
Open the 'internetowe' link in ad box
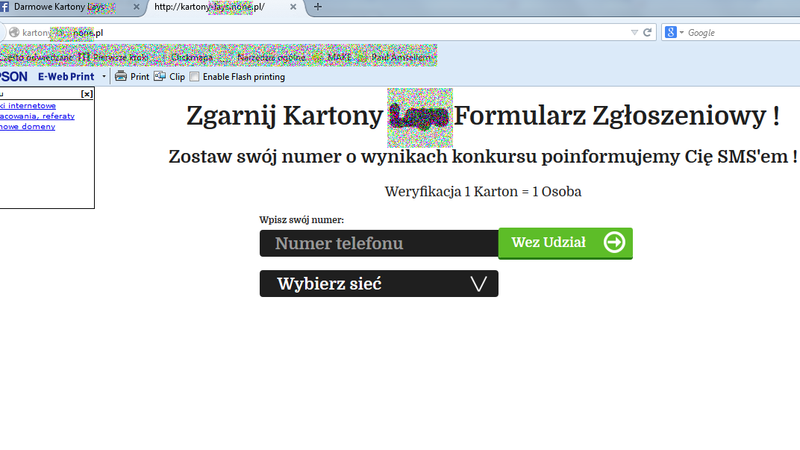[x=28, y=106]
